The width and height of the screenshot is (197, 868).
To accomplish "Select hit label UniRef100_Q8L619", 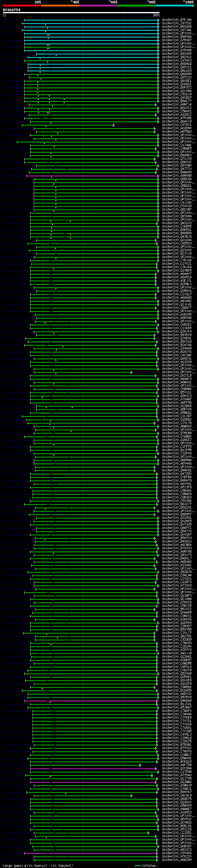I will point(177,71).
